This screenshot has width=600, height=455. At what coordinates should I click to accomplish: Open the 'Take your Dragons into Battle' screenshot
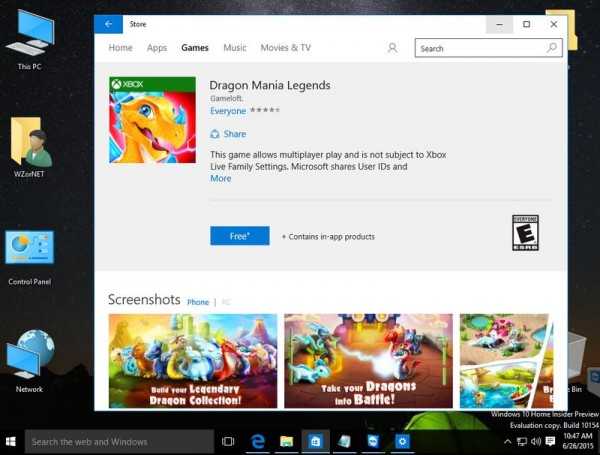click(368, 360)
